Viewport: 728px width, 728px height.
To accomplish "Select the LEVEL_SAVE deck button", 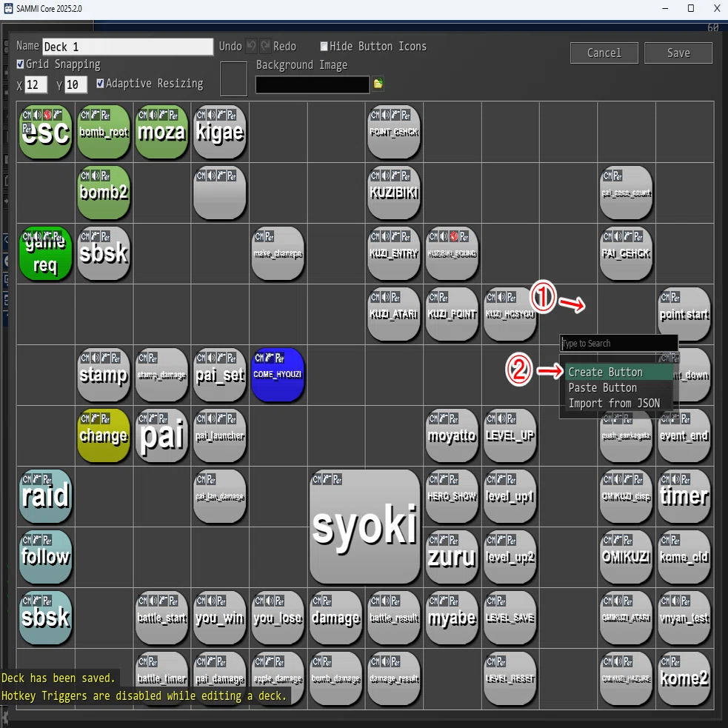I will click(510, 618).
